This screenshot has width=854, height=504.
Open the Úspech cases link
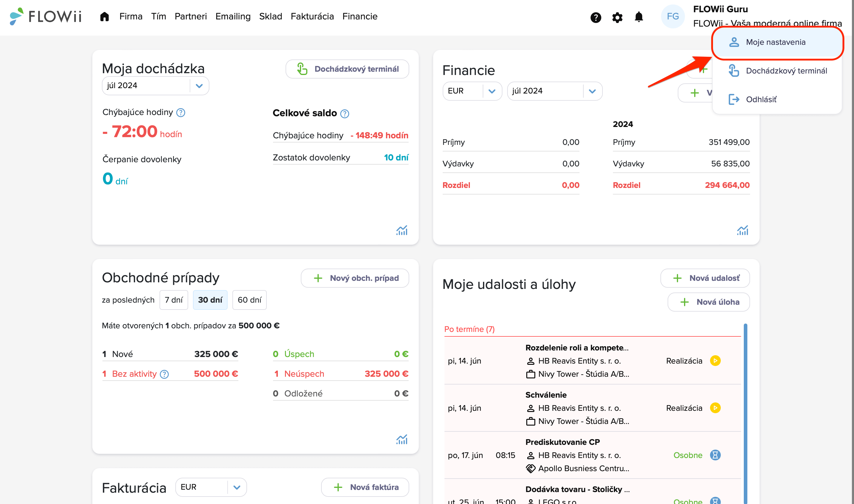click(341, 354)
